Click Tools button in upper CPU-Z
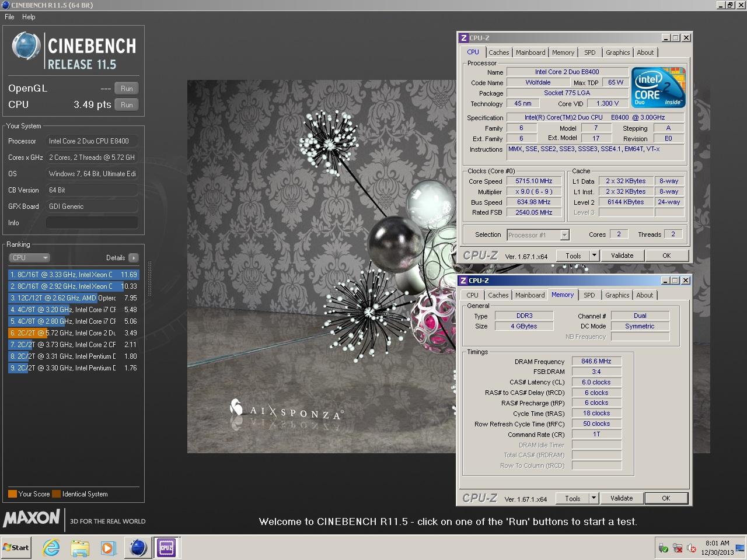 pyautogui.click(x=573, y=256)
